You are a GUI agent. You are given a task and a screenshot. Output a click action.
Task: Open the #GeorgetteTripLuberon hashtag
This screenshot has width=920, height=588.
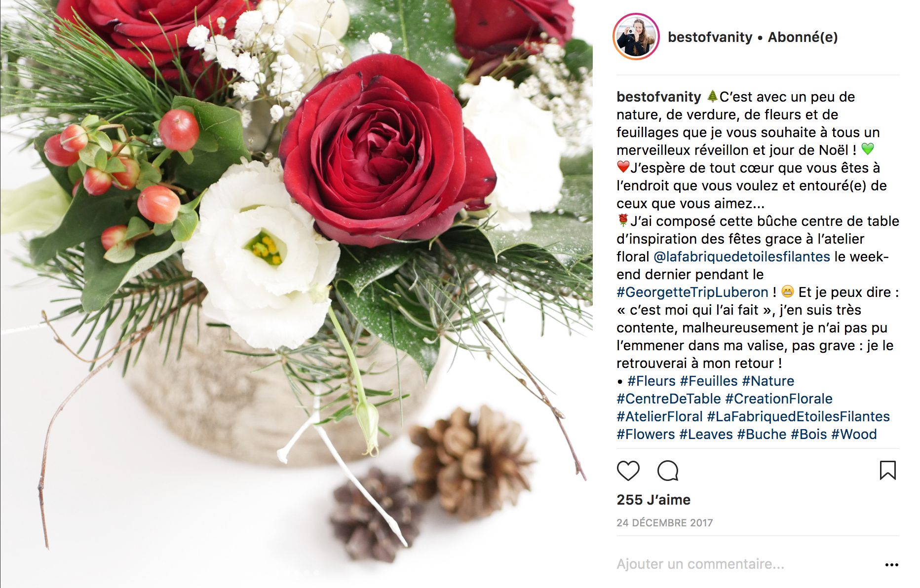(x=692, y=292)
